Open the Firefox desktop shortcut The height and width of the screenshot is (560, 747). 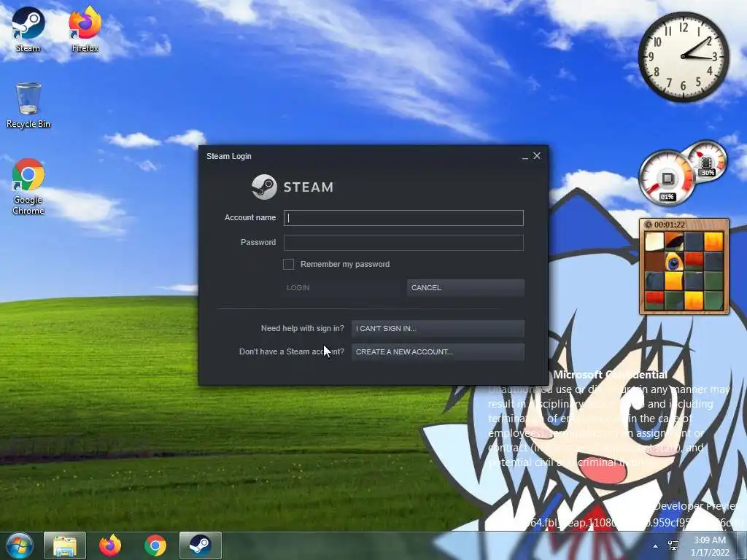(x=85, y=29)
